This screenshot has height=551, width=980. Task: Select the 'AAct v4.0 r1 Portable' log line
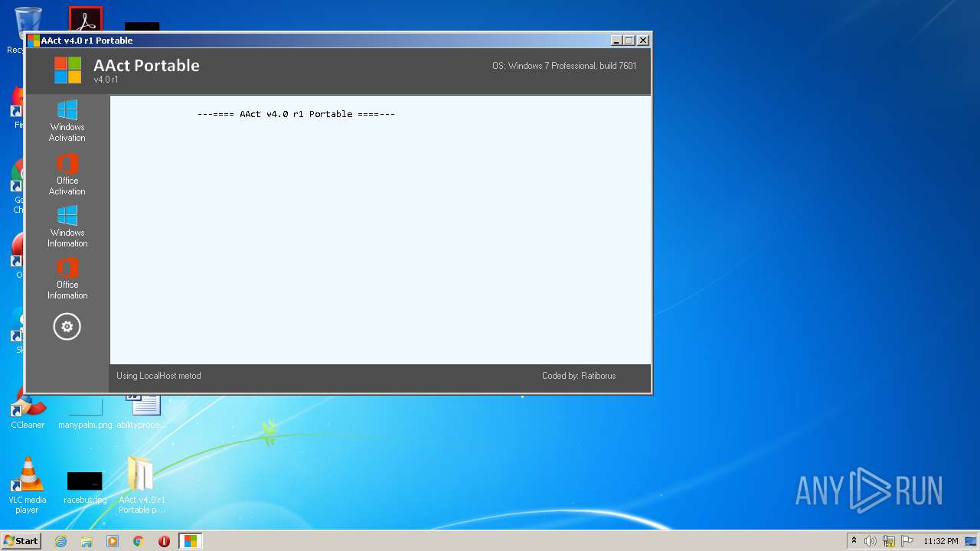[296, 114]
